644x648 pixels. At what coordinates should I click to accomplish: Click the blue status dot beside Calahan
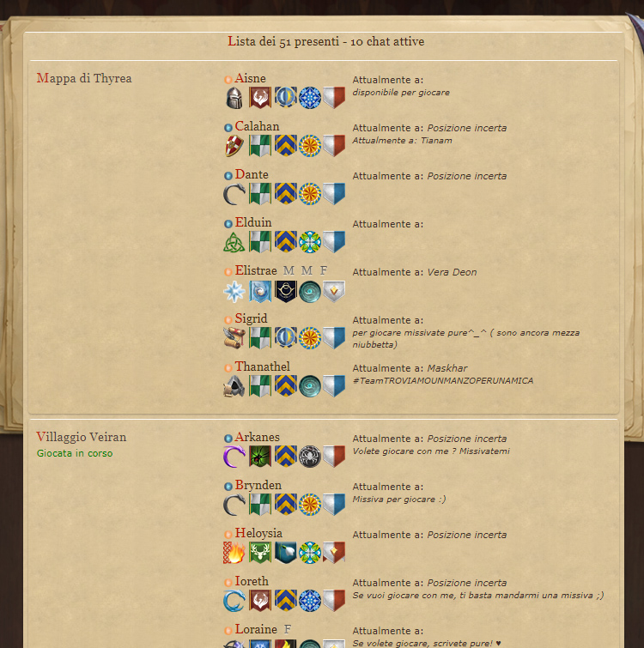pos(228,128)
